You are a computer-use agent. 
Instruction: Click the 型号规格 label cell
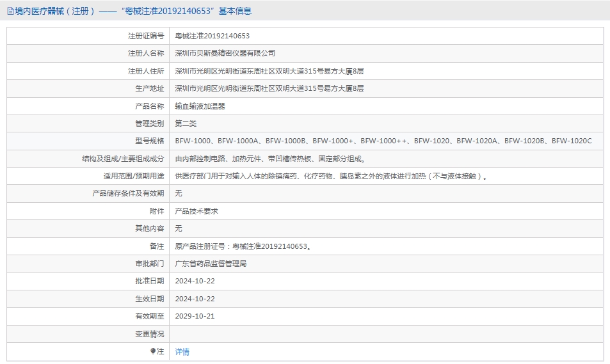tap(88, 141)
